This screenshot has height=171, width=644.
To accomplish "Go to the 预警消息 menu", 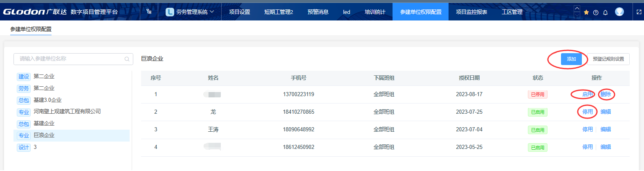I will [318, 12].
